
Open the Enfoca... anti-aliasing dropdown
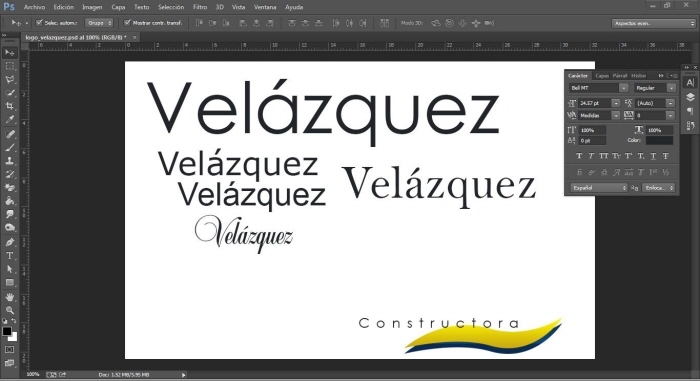658,188
